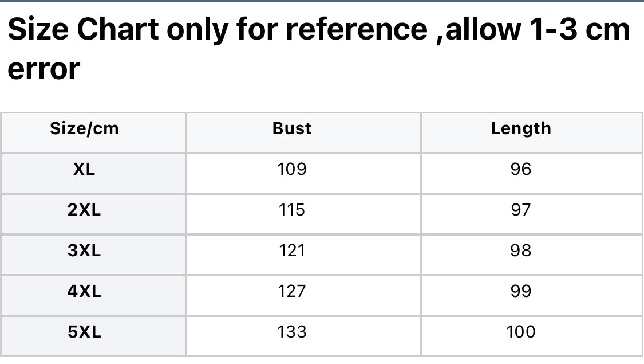Click the length value 97
The height and width of the screenshot is (364, 644).
point(521,210)
